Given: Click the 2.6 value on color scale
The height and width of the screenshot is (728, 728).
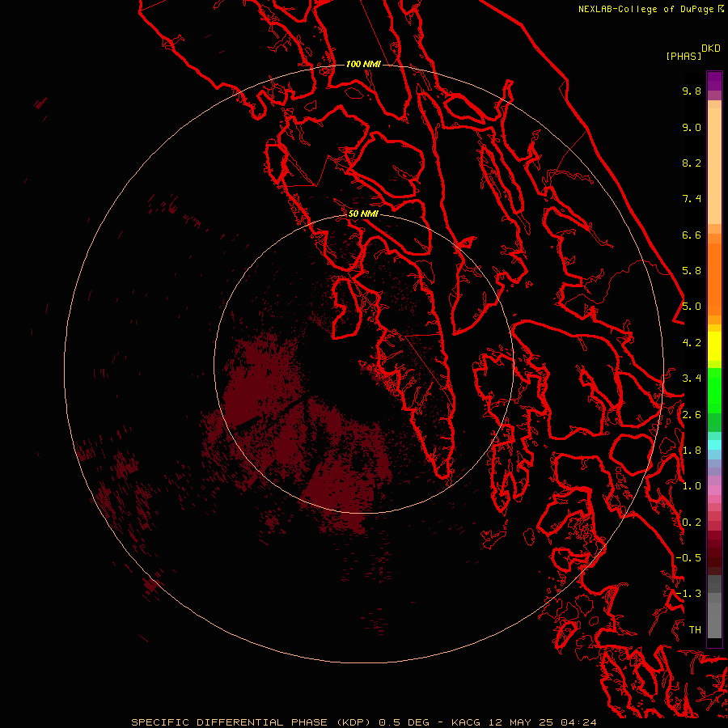Looking at the screenshot, I should pyautogui.click(x=692, y=415).
